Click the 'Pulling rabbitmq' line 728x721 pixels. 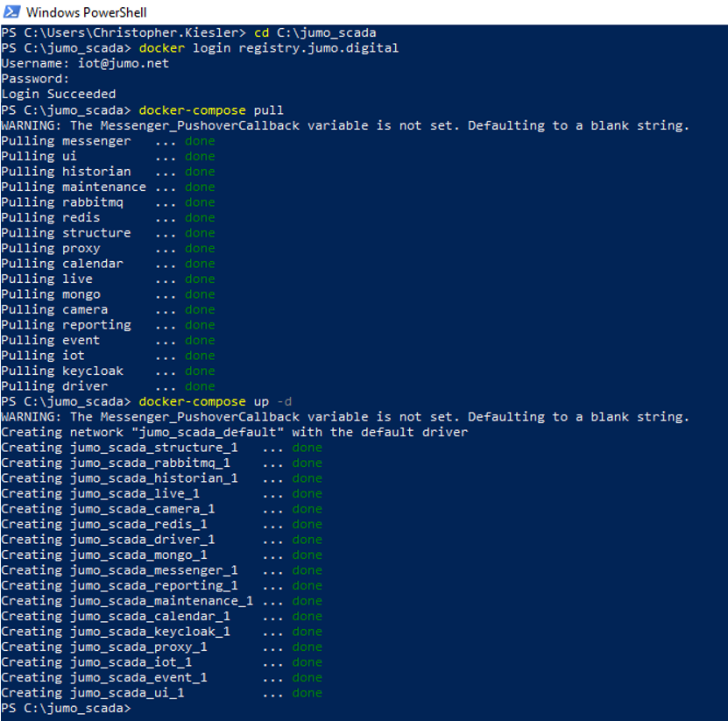[62, 201]
